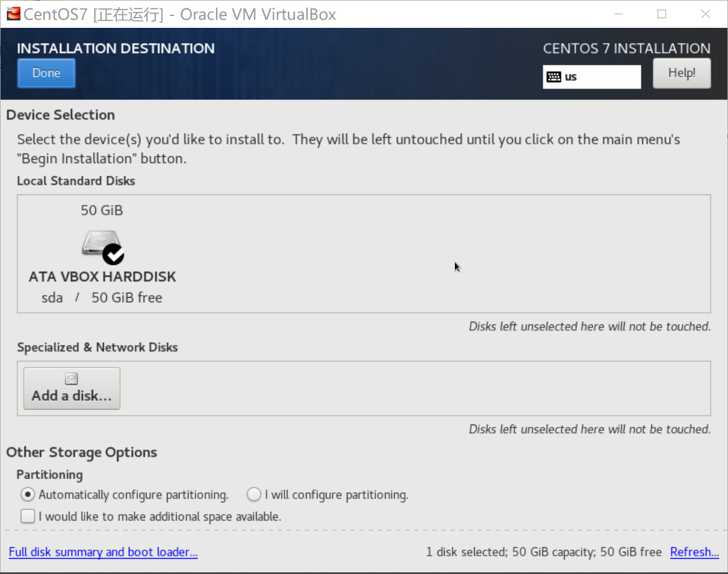Maximize the VirtualBox window
This screenshot has width=728, height=574.
[x=662, y=14]
